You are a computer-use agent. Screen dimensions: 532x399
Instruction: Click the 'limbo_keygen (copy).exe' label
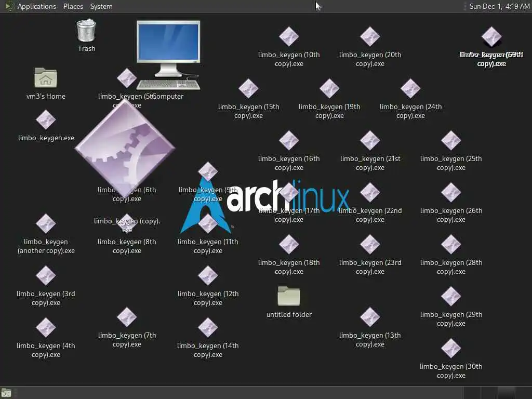(x=127, y=225)
